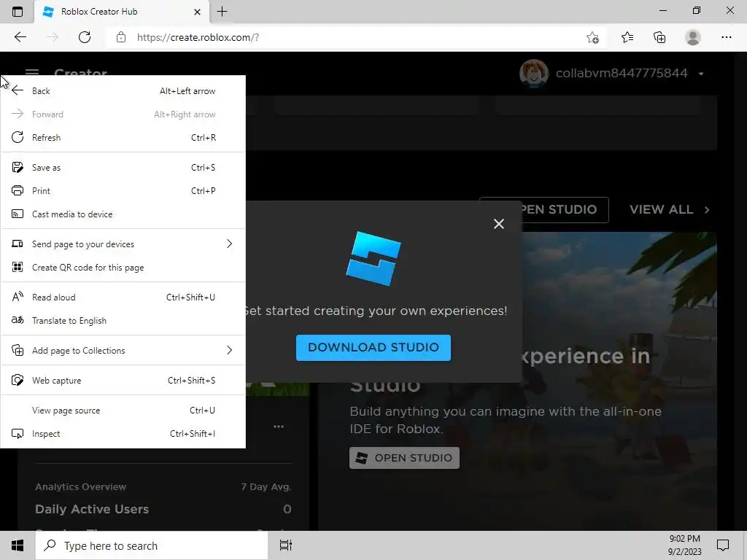This screenshot has width=747, height=560.
Task: Click the Analytics Overview label
Action: pyautogui.click(x=80, y=486)
